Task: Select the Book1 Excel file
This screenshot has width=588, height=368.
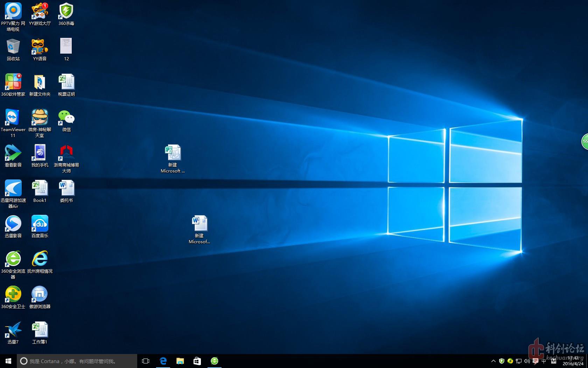Action: (40, 191)
